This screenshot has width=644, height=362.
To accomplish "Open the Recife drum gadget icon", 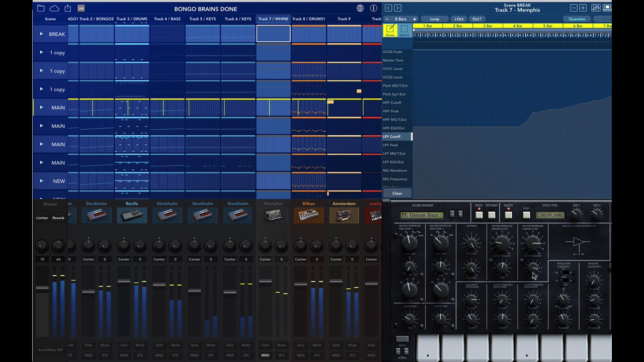I will click(132, 215).
